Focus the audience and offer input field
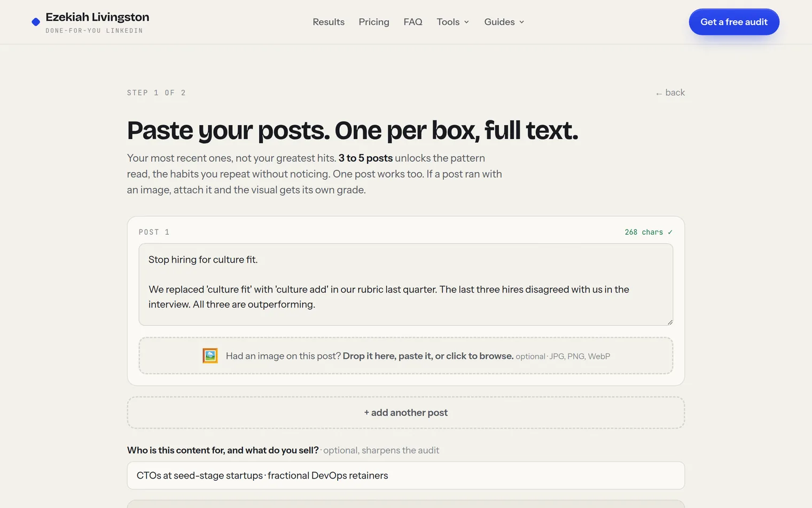Image resolution: width=812 pixels, height=508 pixels. [406, 475]
